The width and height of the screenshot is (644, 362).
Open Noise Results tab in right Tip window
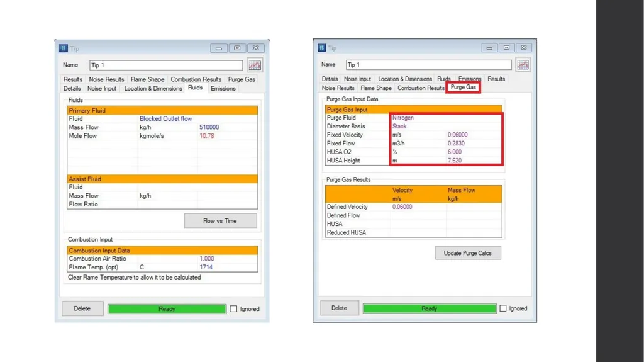pos(338,88)
